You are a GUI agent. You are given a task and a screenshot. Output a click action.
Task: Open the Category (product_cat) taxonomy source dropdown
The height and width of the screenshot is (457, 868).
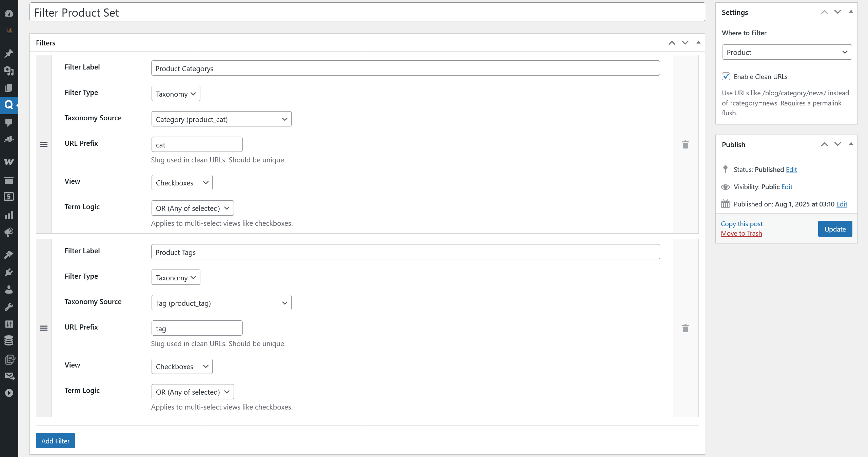(x=221, y=119)
